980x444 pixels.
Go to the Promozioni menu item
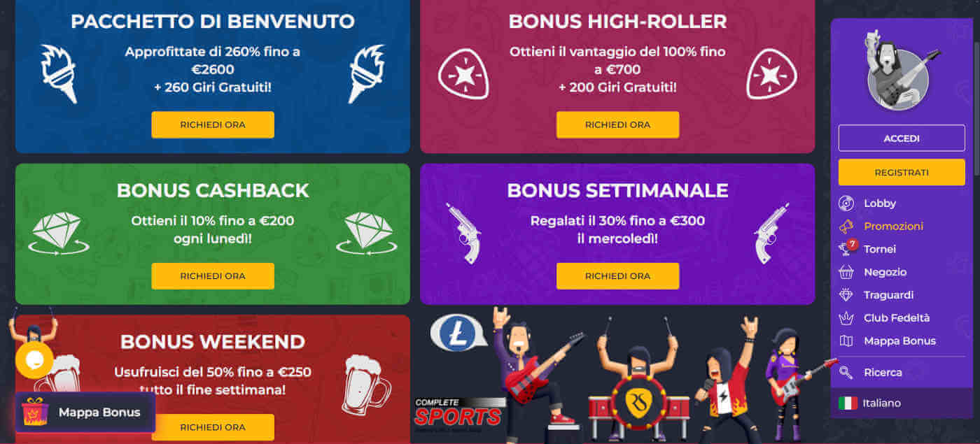(x=893, y=227)
